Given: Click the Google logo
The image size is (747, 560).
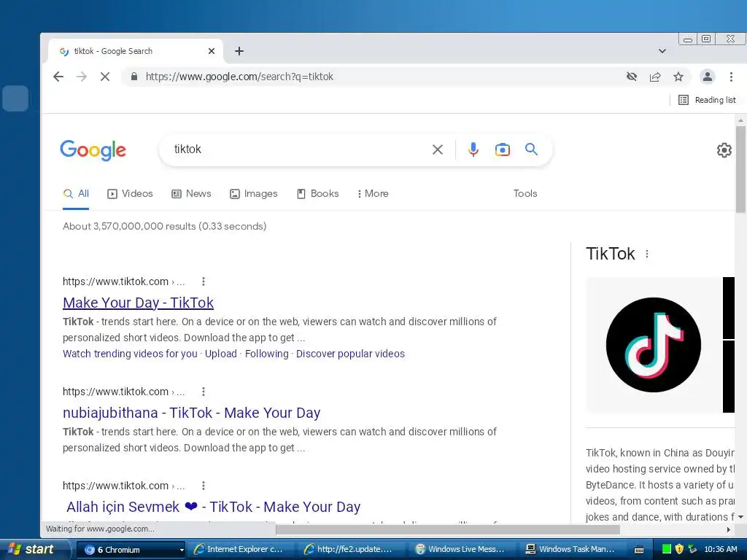Looking at the screenshot, I should 93,150.
